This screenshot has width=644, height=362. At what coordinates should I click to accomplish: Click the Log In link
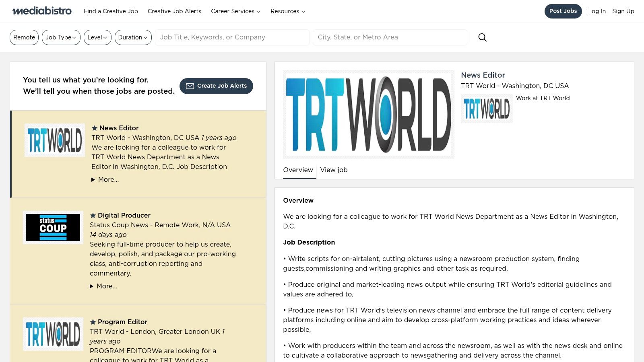597,11
